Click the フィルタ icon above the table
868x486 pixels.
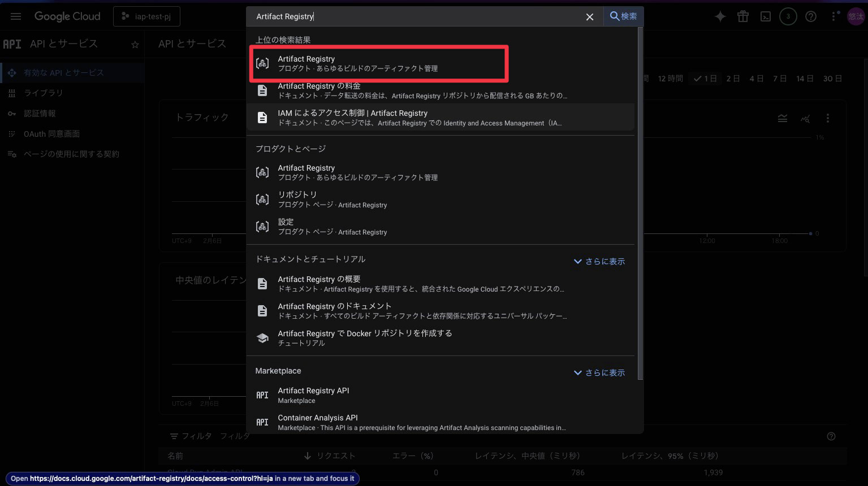174,436
